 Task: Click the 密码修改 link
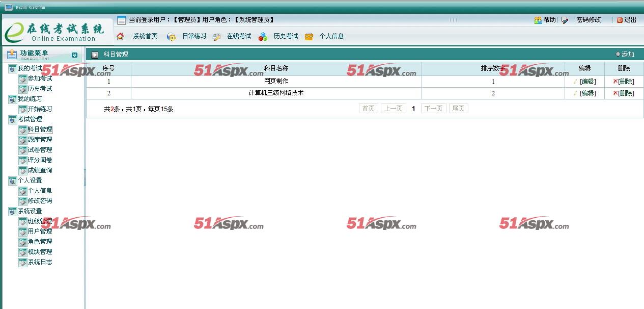[x=589, y=20]
